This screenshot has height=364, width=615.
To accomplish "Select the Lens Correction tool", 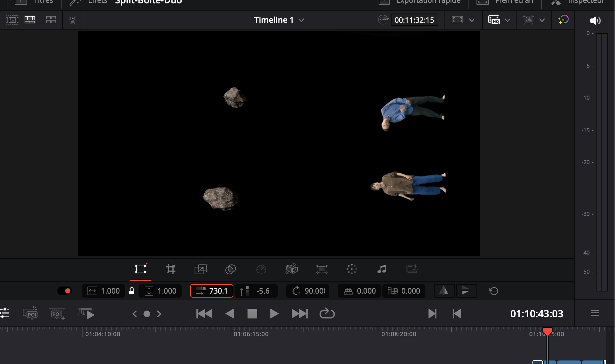I will [322, 269].
